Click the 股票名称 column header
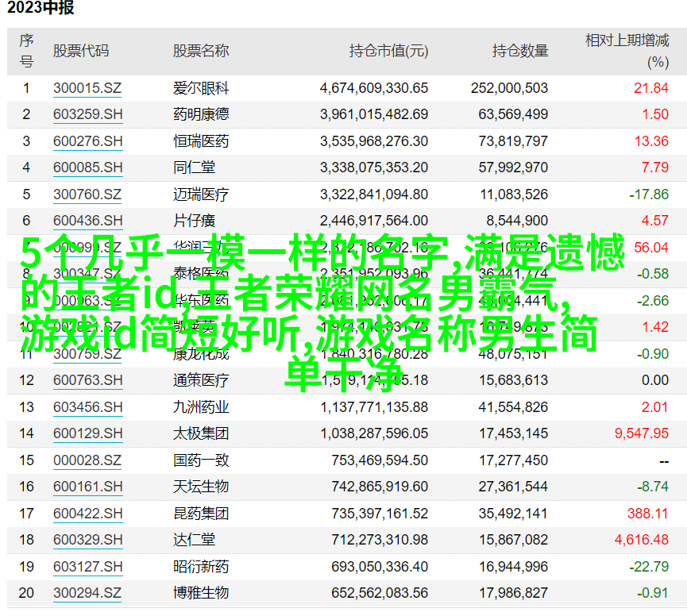Viewport: 687px width, 616px height. click(201, 51)
